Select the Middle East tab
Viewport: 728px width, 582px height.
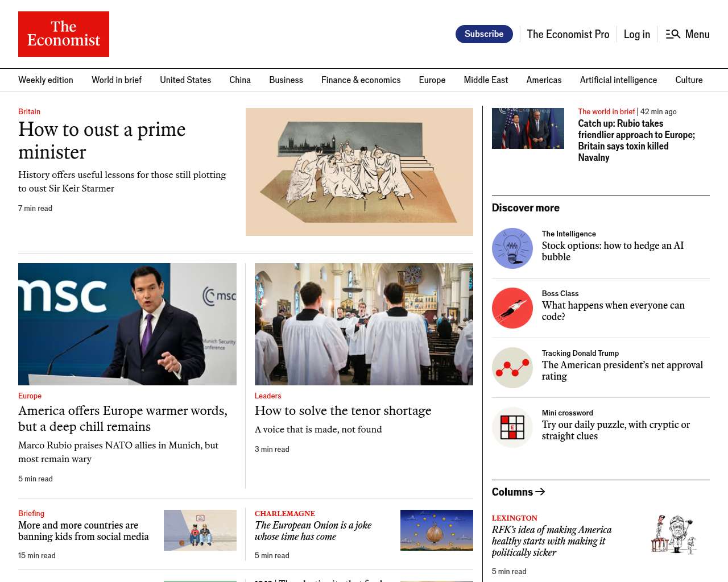pos(486,80)
